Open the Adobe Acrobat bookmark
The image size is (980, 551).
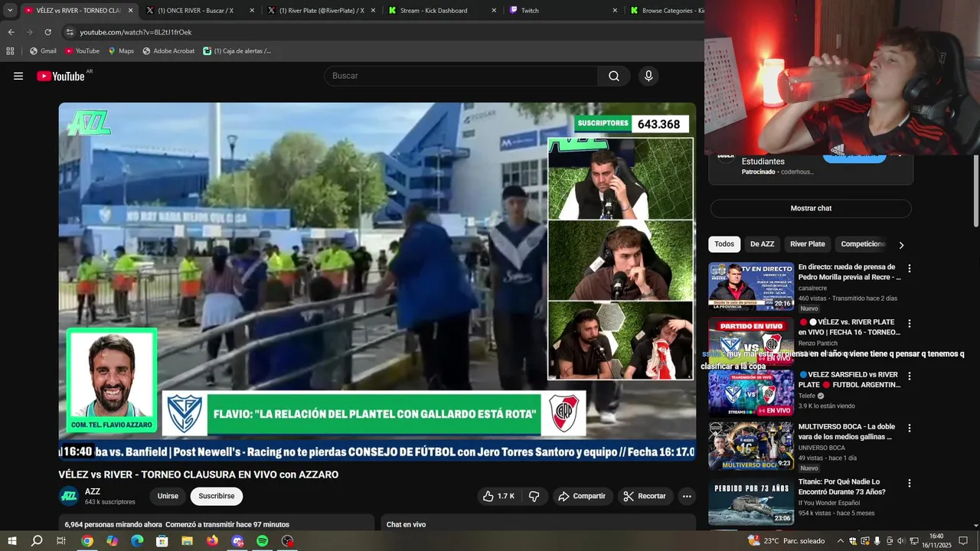tap(168, 51)
